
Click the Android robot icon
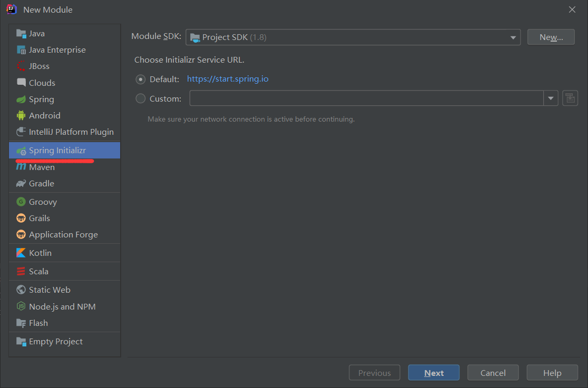[21, 115]
